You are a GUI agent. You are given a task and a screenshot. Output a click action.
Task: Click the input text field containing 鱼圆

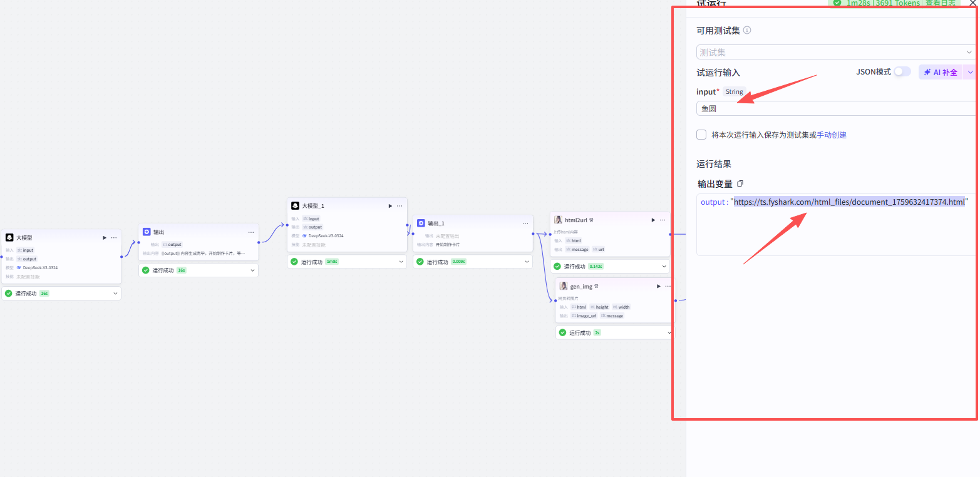pyautogui.click(x=836, y=108)
